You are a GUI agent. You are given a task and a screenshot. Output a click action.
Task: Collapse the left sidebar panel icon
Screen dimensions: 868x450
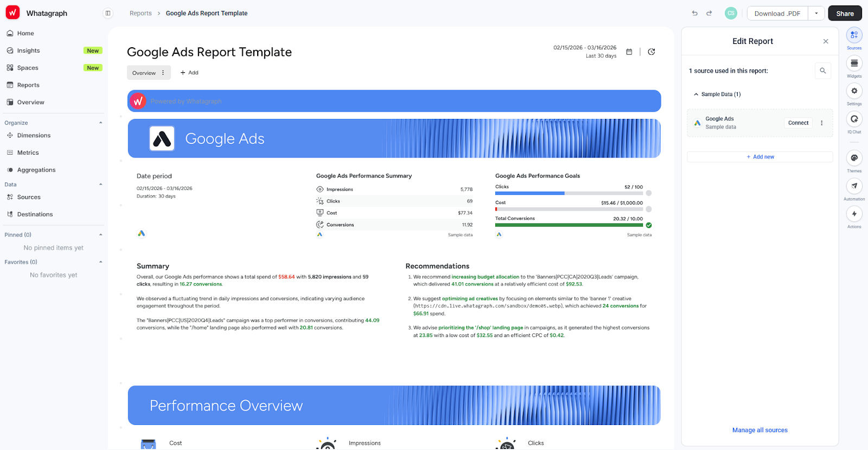(x=108, y=13)
